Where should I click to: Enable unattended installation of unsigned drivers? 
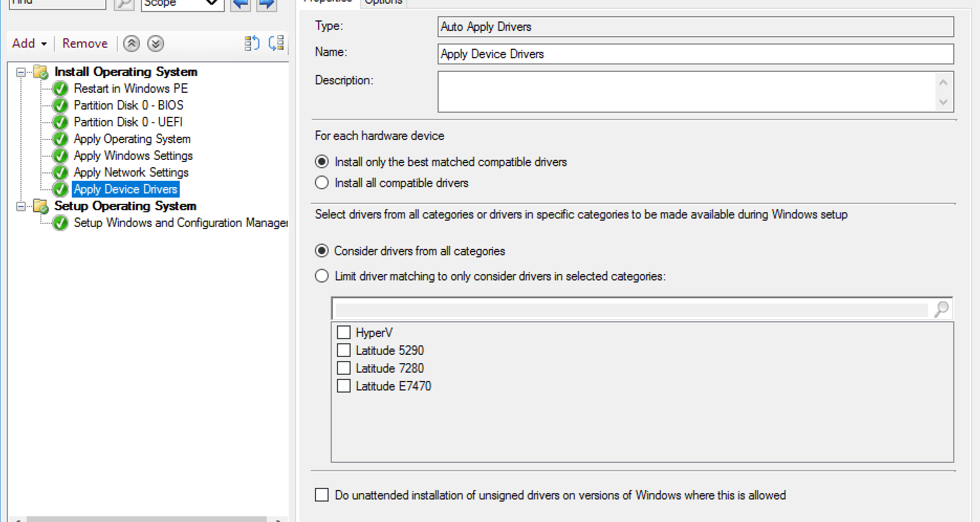(x=322, y=495)
